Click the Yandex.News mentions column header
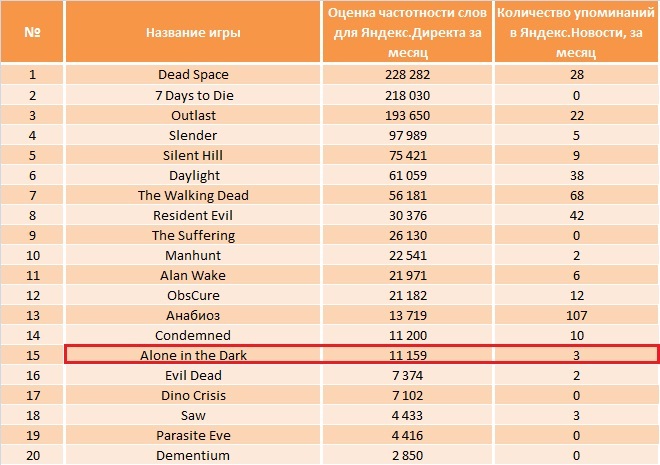 (x=576, y=32)
